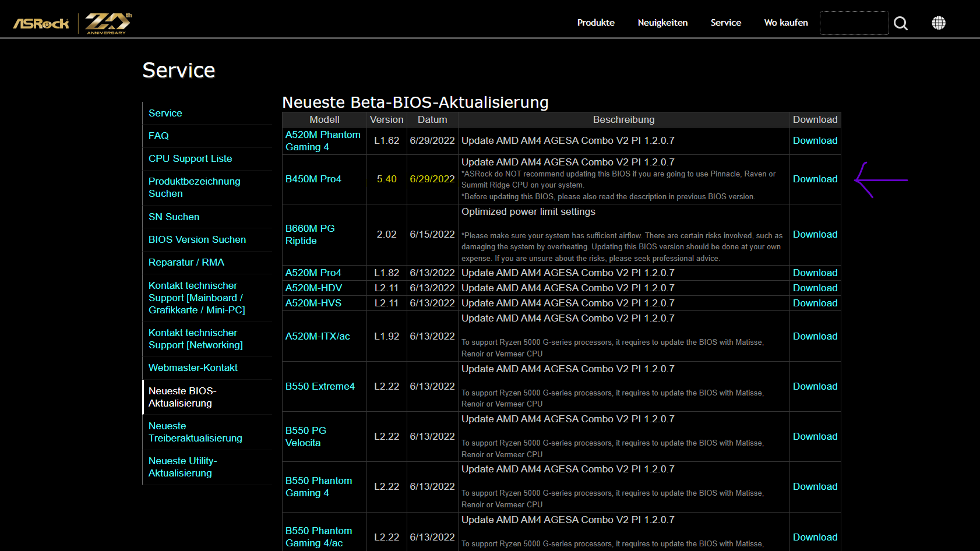Screen dimensions: 980x551
Task: Click the Version column header
Action: pyautogui.click(x=387, y=119)
